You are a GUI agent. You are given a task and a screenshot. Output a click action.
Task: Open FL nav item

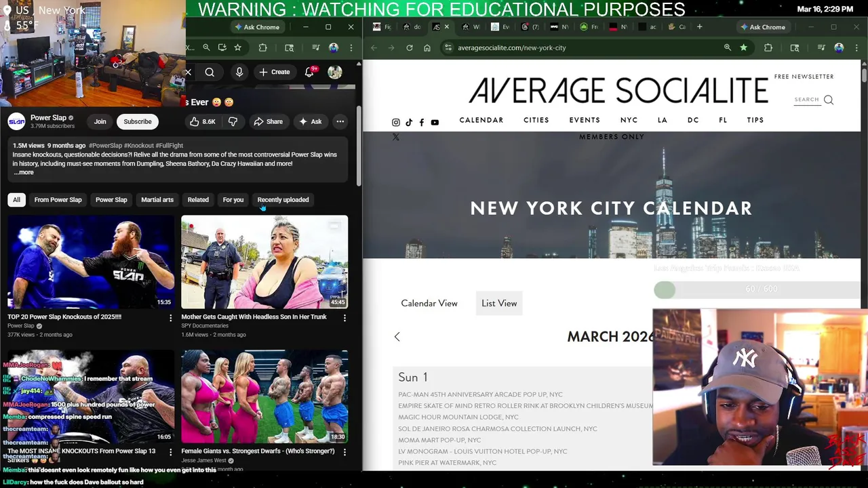pyautogui.click(x=723, y=120)
